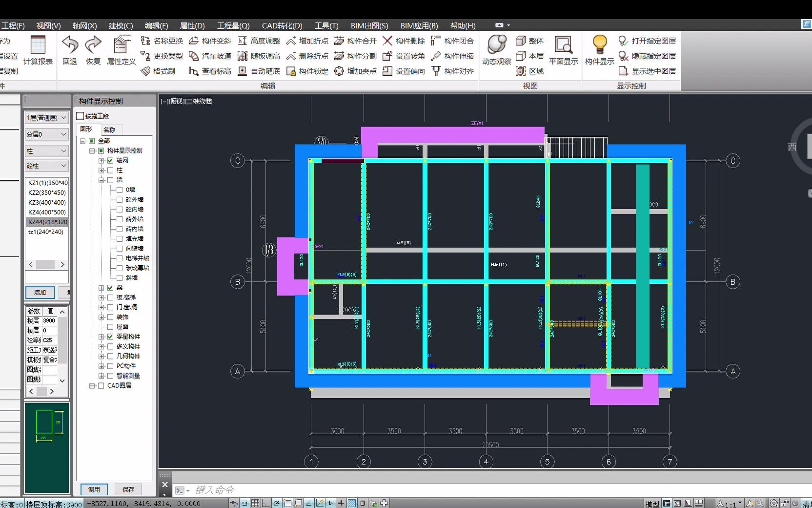Switch to the 名称 tab

click(x=110, y=129)
